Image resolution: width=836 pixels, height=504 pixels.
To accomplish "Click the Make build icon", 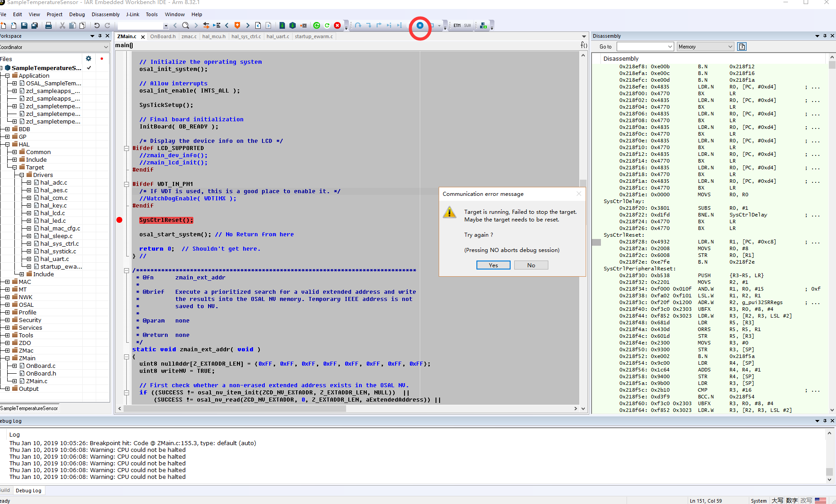I will pos(293,26).
